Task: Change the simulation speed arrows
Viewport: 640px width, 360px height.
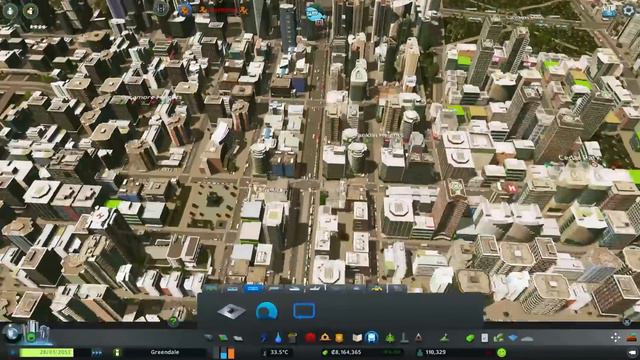Action: 97,352
